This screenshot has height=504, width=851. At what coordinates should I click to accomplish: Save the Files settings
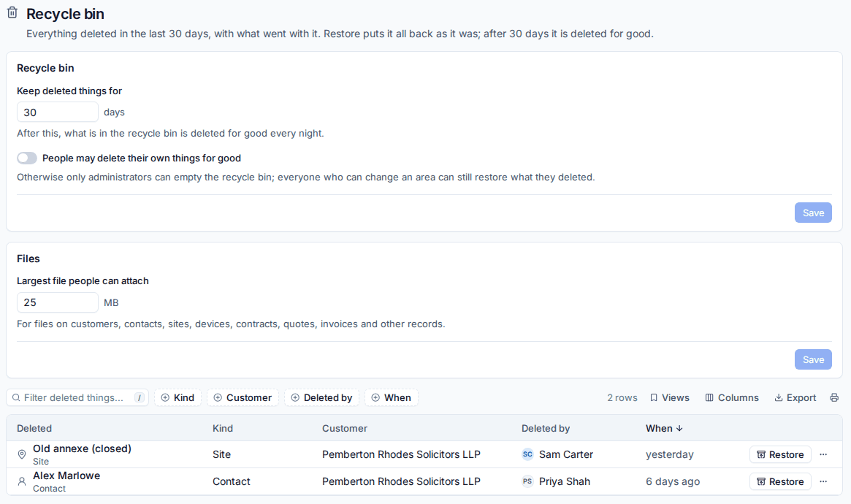coord(813,359)
